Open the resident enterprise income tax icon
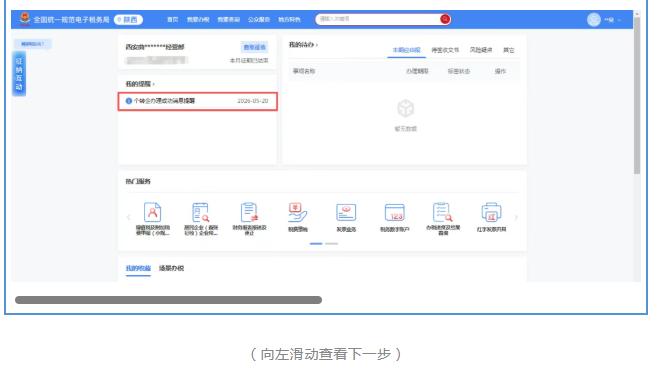 coord(201,212)
